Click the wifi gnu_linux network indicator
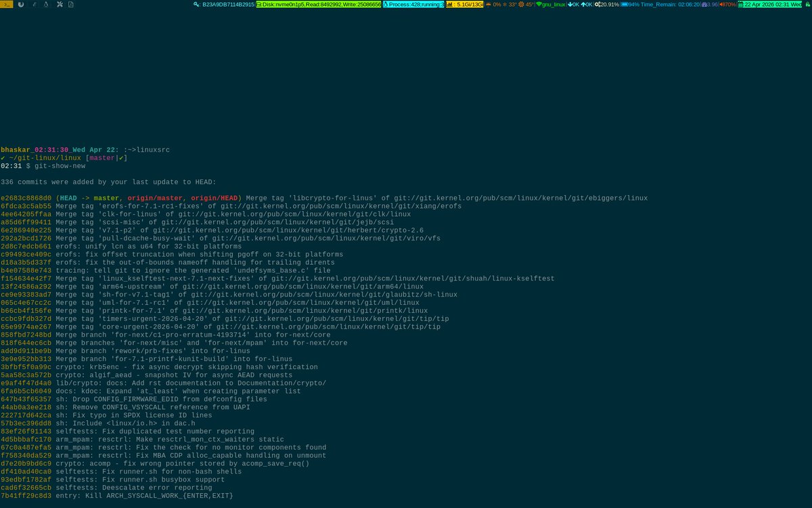The height and width of the screenshot is (508, 812). point(550,4)
